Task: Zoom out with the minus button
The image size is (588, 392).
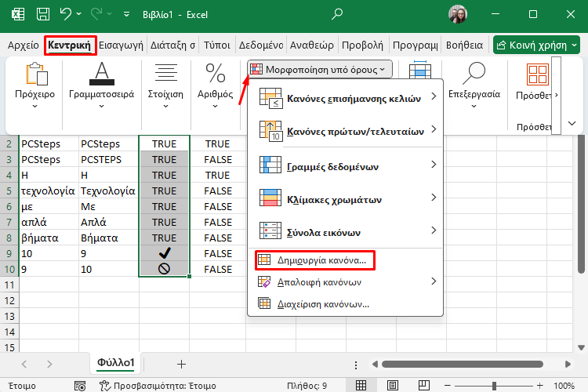Action: click(447, 386)
